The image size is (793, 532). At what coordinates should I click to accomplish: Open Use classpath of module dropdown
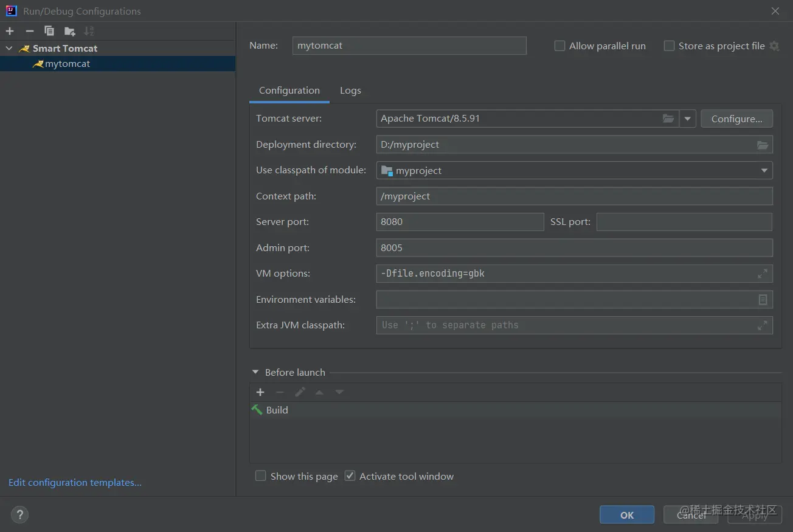tap(764, 171)
